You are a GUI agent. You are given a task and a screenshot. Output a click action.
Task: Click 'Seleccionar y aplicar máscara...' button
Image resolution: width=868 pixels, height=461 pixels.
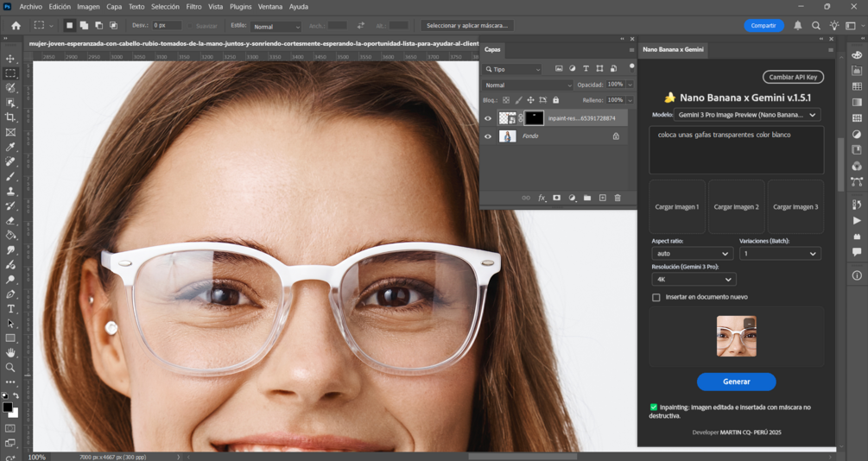(x=466, y=25)
